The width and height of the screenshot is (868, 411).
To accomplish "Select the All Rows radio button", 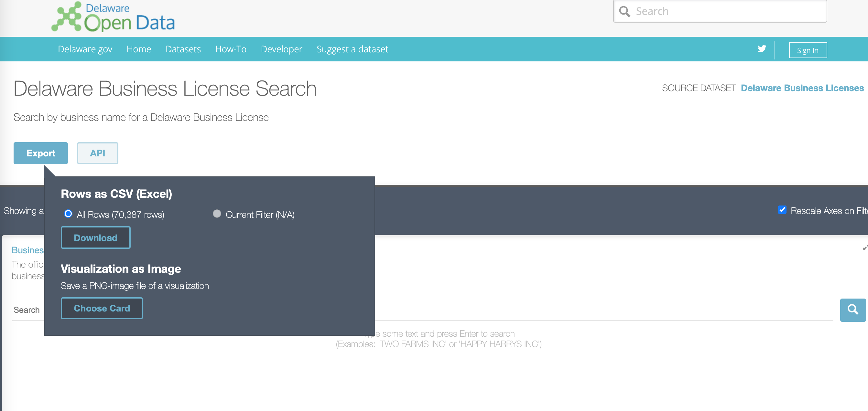I will point(68,214).
